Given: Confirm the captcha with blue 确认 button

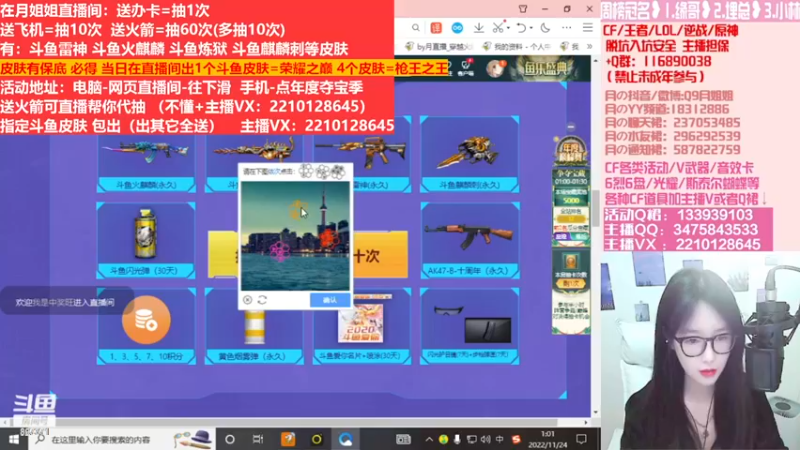Looking at the screenshot, I should 330,300.
